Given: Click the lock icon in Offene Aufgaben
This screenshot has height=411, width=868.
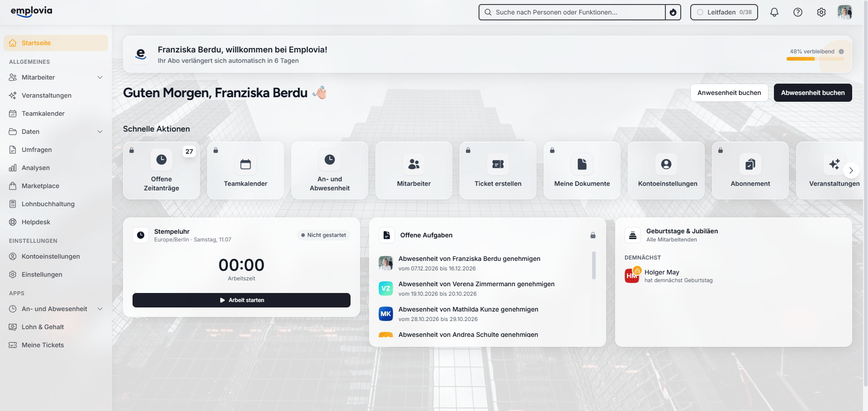Looking at the screenshot, I should click(x=593, y=235).
